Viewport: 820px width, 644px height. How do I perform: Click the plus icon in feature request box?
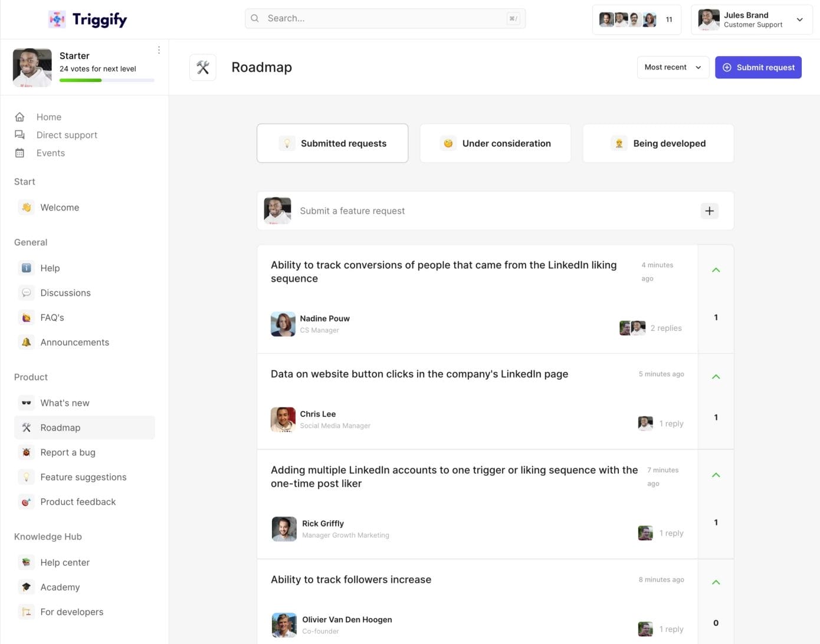point(709,211)
